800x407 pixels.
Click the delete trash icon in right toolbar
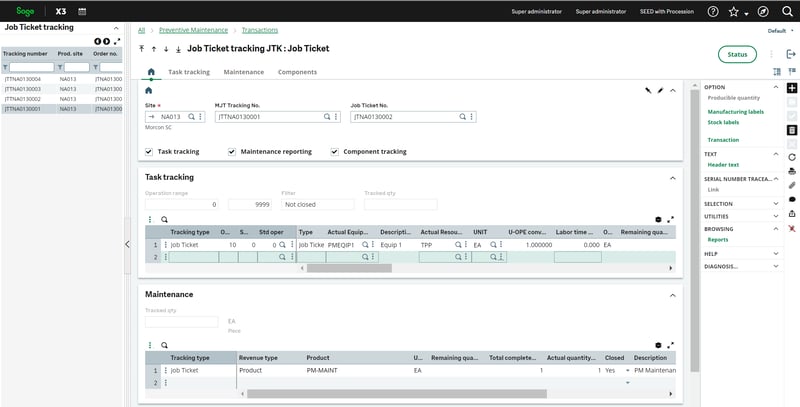[x=791, y=130]
